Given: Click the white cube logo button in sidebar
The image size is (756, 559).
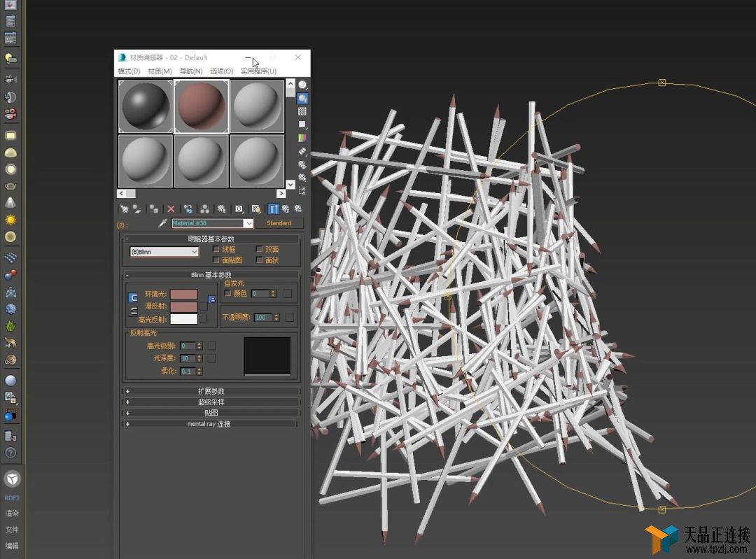Looking at the screenshot, I should tap(13, 479).
